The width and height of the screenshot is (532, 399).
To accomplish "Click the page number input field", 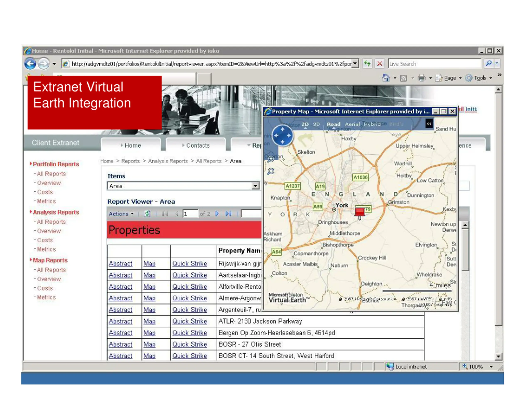I will pyautogui.click(x=190, y=214).
